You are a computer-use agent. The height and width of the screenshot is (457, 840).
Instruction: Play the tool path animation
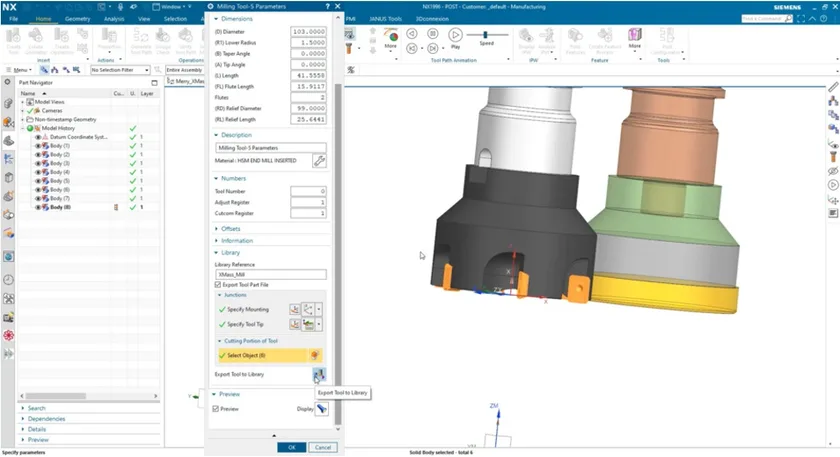(455, 35)
